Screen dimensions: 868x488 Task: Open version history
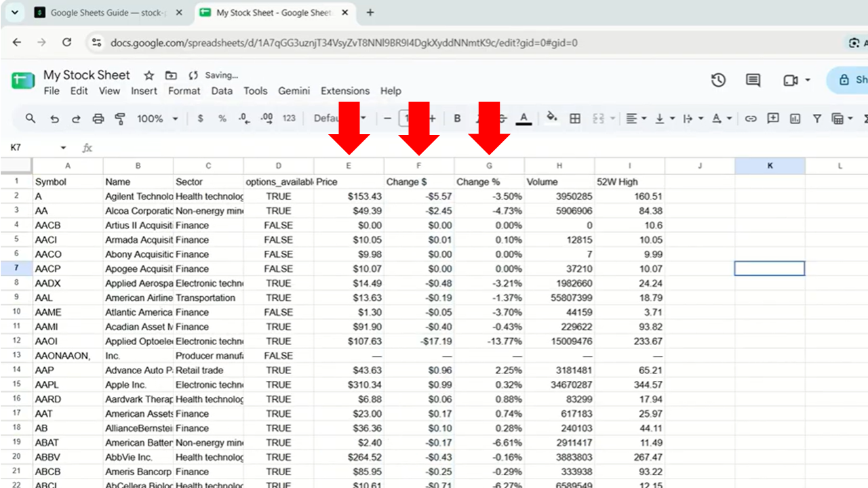click(718, 80)
